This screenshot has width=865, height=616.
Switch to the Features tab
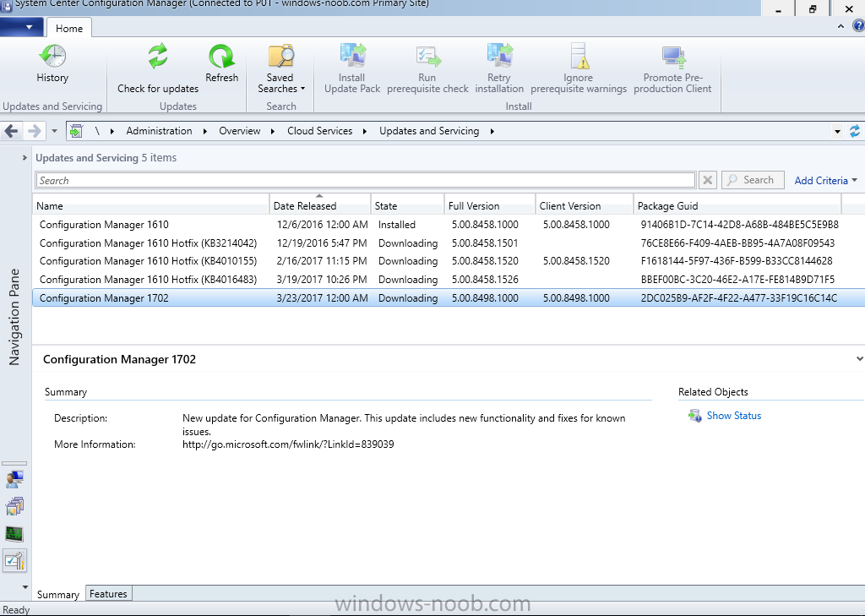coord(108,593)
